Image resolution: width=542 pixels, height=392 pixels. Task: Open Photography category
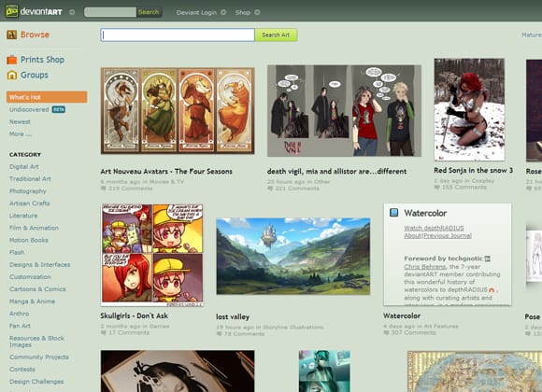click(28, 191)
